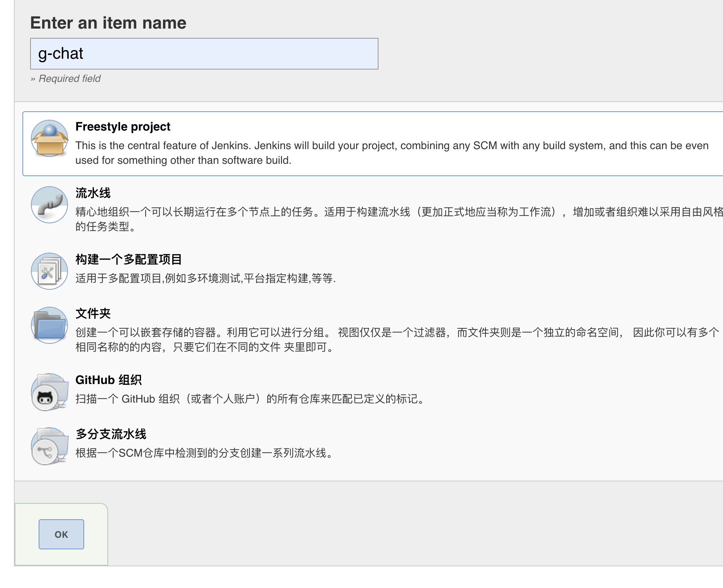The width and height of the screenshot is (723, 588).
Task: Click the multi-configuration project tools icon
Action: [49, 271]
